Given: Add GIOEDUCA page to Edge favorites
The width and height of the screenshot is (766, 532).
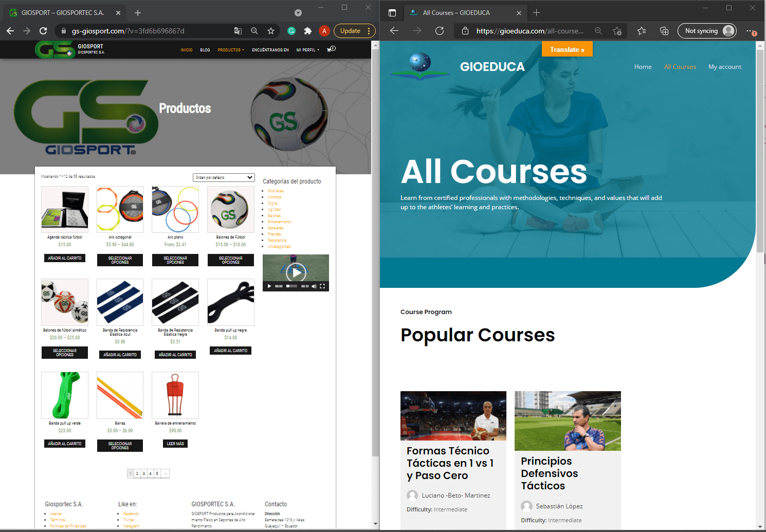Looking at the screenshot, I should (617, 31).
